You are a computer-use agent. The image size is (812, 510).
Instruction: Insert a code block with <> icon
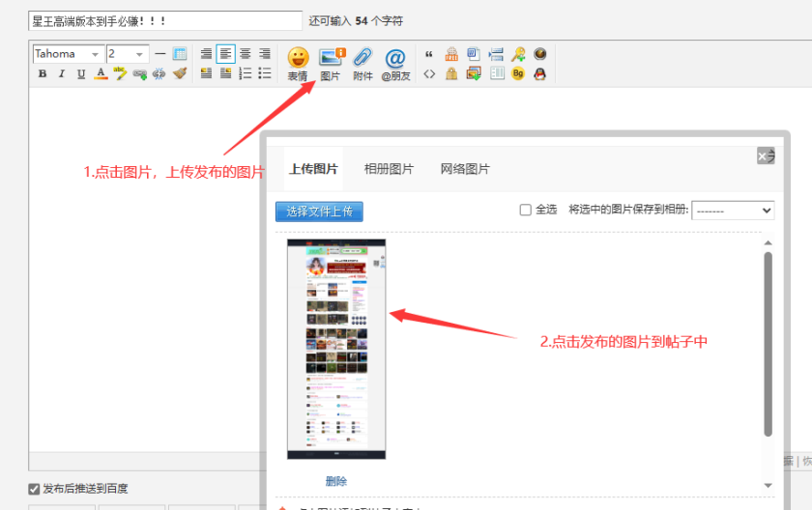tap(429, 73)
